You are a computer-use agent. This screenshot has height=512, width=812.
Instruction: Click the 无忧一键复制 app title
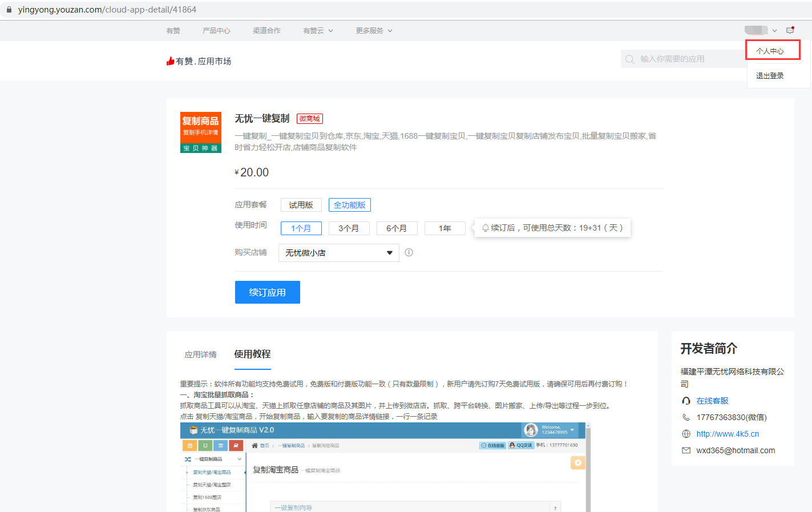tap(262, 119)
